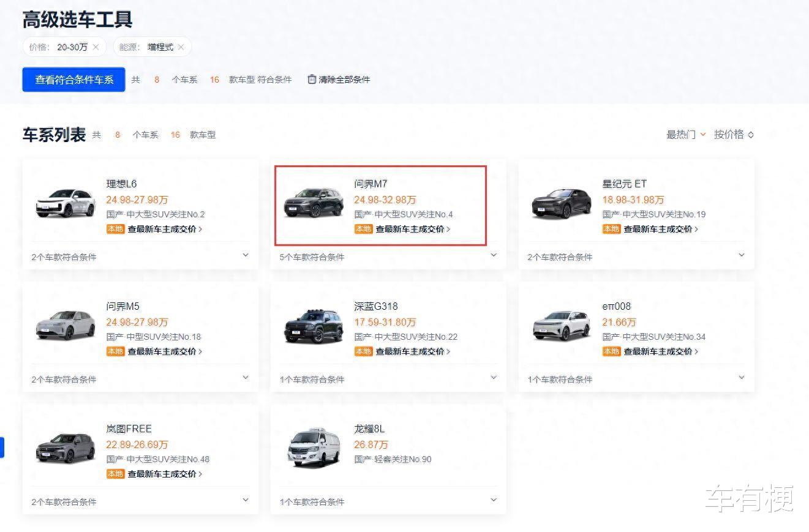This screenshot has height=532, width=809.
Task: Click 本地 badge on 深蓝G318 card
Action: coord(363,351)
